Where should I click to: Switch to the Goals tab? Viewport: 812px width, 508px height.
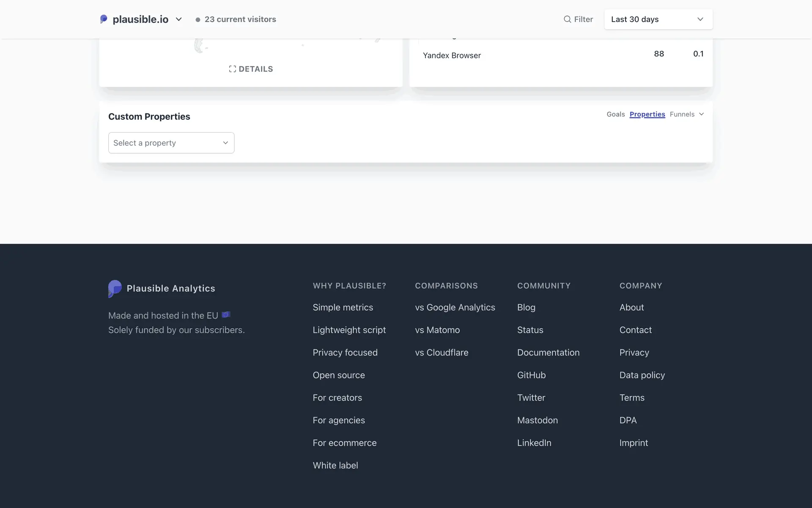(615, 114)
